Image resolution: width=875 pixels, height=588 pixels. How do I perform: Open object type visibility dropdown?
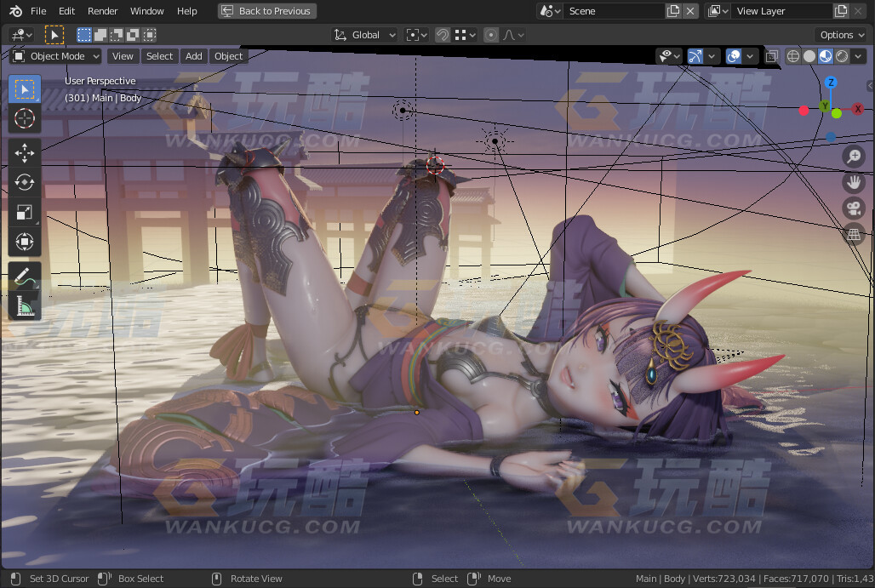click(x=670, y=56)
